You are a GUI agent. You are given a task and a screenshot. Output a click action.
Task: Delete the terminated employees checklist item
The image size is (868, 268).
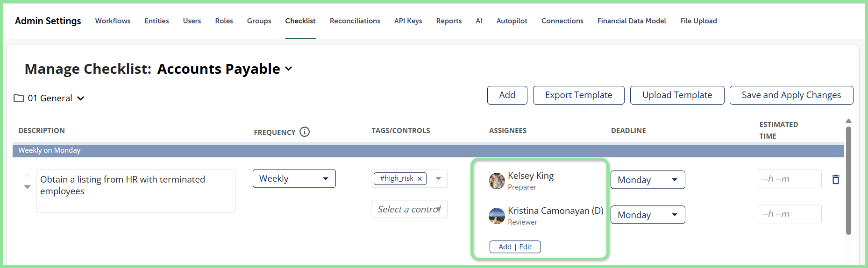[x=836, y=179]
